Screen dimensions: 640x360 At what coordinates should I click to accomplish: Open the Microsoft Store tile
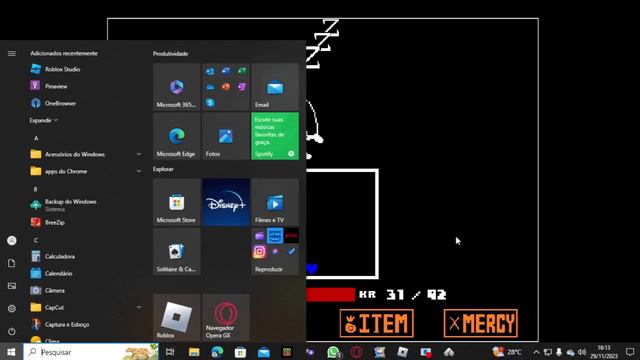(177, 202)
